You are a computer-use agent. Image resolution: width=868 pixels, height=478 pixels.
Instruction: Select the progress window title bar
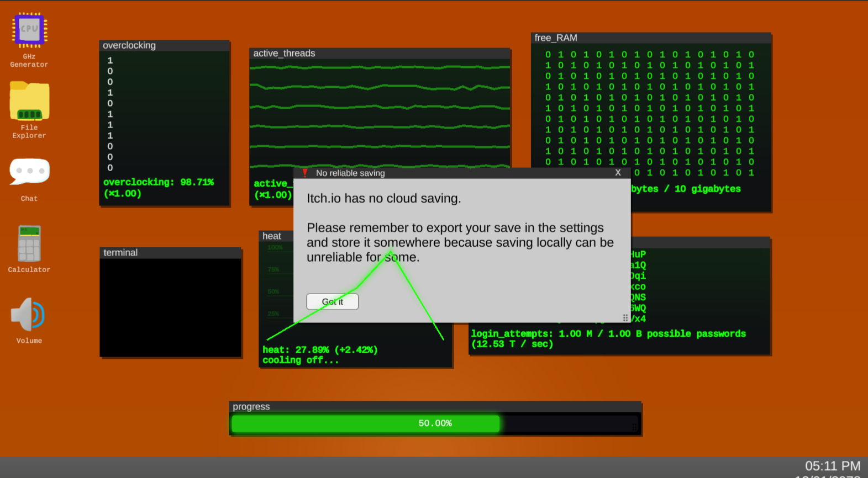point(435,407)
